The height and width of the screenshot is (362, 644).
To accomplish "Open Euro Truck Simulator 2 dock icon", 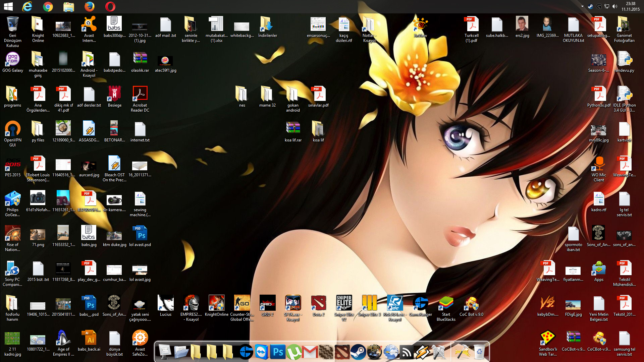I will point(374,352).
